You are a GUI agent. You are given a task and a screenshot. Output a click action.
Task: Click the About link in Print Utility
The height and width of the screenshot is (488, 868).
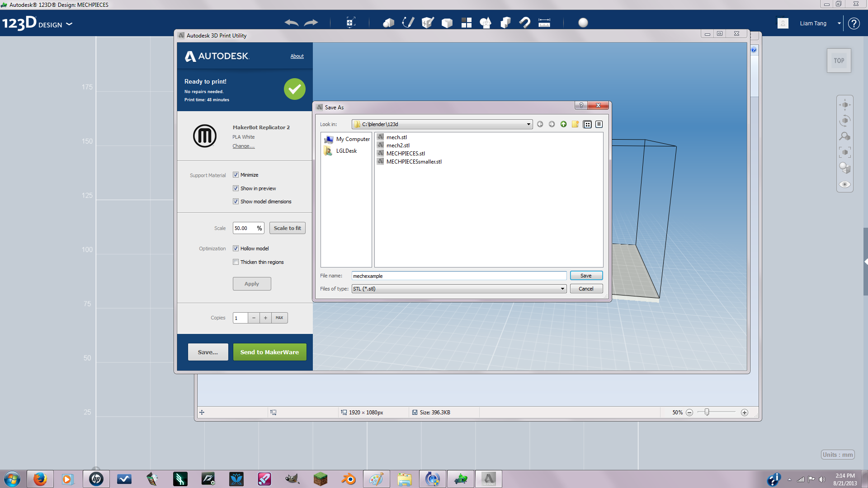pos(297,56)
